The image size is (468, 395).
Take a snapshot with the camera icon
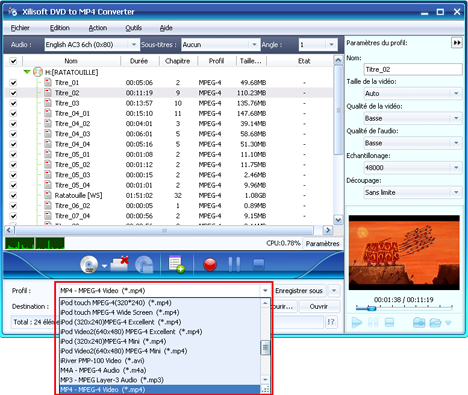point(419,322)
